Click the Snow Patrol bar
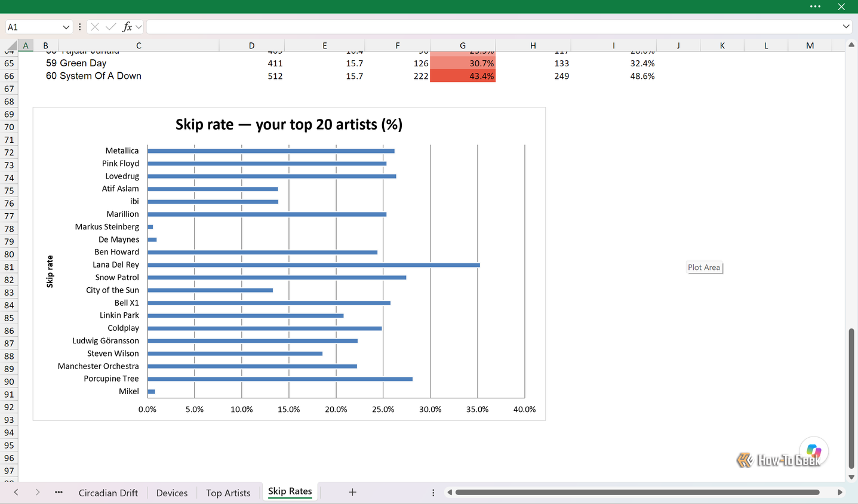 click(x=277, y=277)
